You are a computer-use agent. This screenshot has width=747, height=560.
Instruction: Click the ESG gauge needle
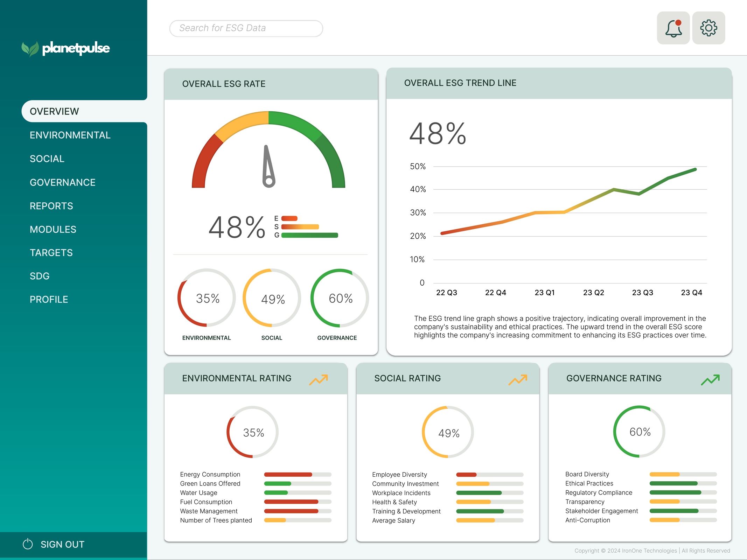coord(268,167)
